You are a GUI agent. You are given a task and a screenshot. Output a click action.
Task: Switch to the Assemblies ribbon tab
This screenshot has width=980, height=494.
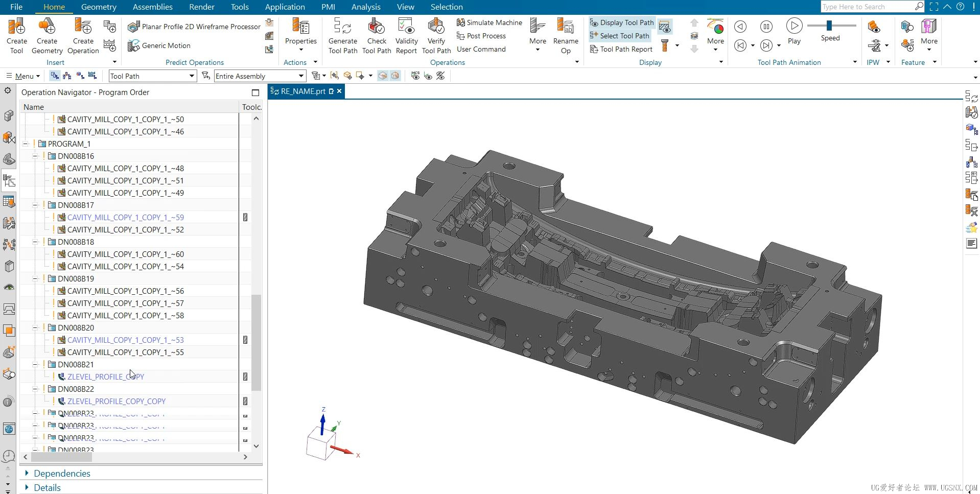pos(152,7)
